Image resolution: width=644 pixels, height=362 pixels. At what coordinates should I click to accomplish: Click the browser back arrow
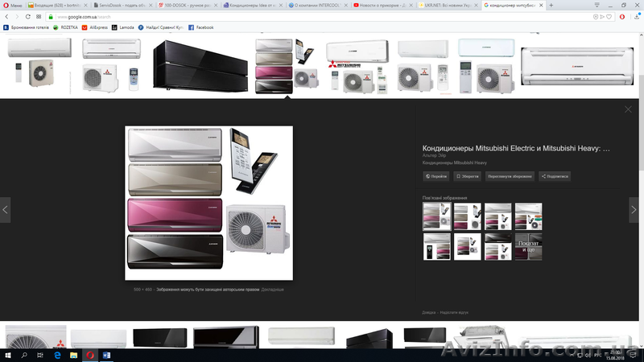click(7, 16)
